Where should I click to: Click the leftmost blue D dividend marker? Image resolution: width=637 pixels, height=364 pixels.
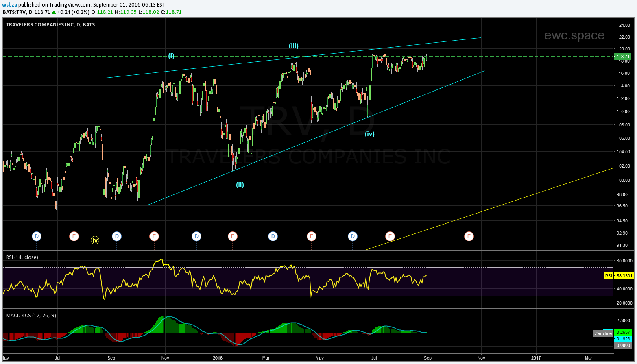pos(37,236)
